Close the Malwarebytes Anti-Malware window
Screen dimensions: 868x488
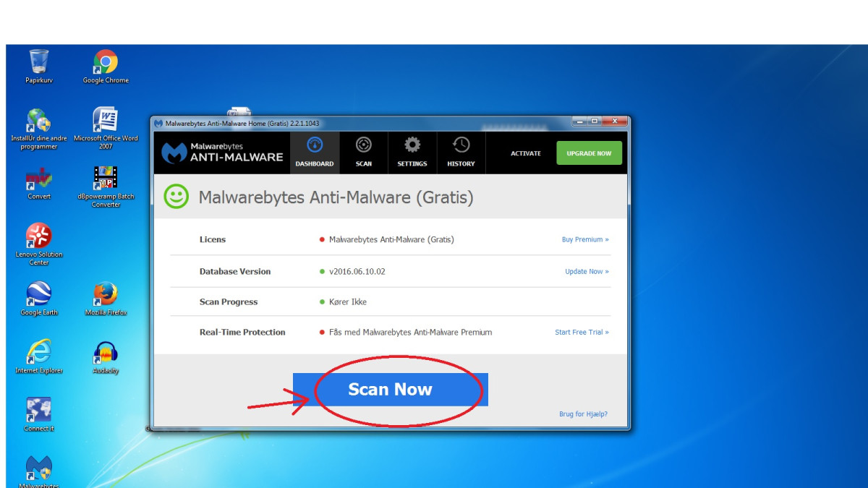coord(615,121)
